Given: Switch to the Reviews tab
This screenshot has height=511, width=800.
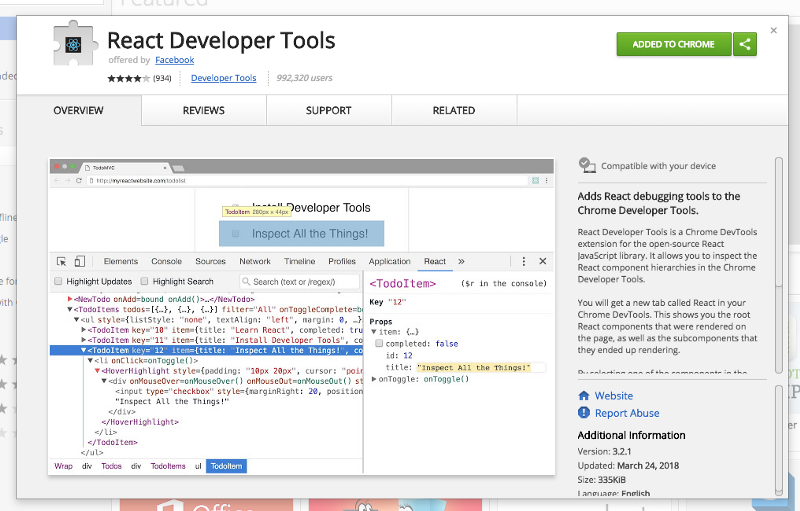Looking at the screenshot, I should pyautogui.click(x=204, y=110).
